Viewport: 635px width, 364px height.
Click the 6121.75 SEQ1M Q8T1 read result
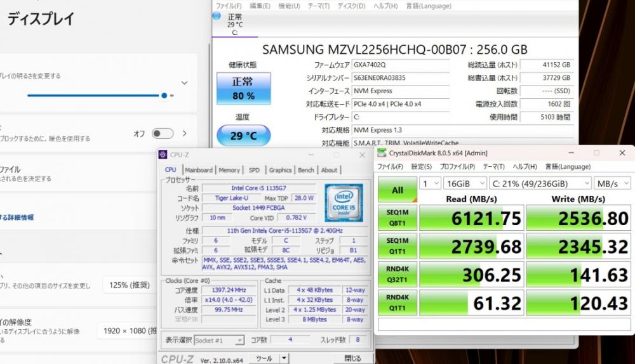[x=471, y=218]
